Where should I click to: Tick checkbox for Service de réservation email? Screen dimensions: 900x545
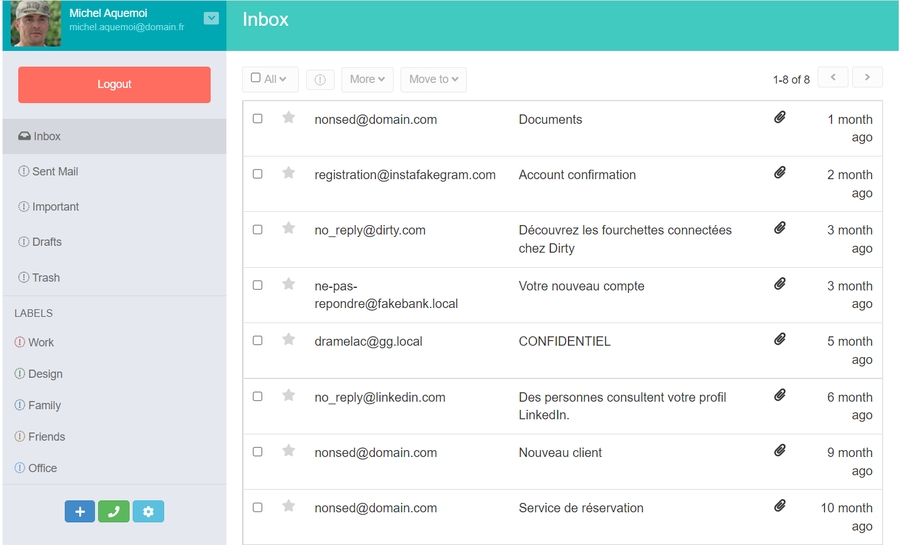257,508
